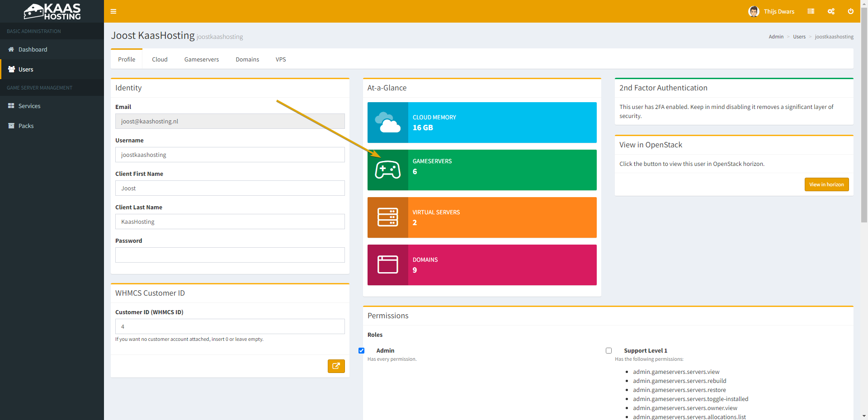Screen dimensions: 868x420
Task: Switch to the Cloud tab
Action: pyautogui.click(x=160, y=59)
